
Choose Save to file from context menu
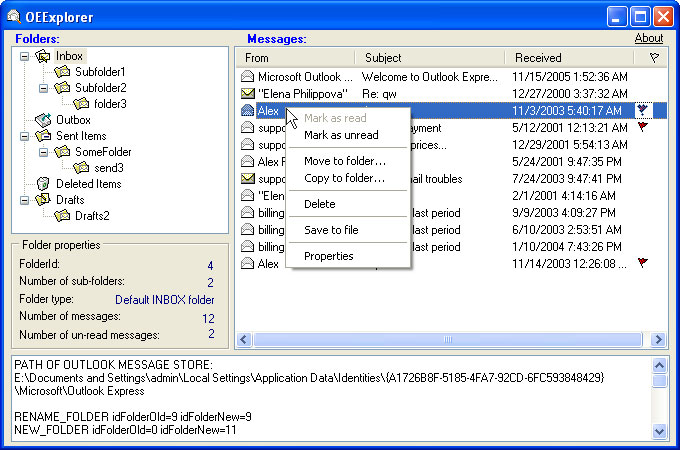coord(348,230)
